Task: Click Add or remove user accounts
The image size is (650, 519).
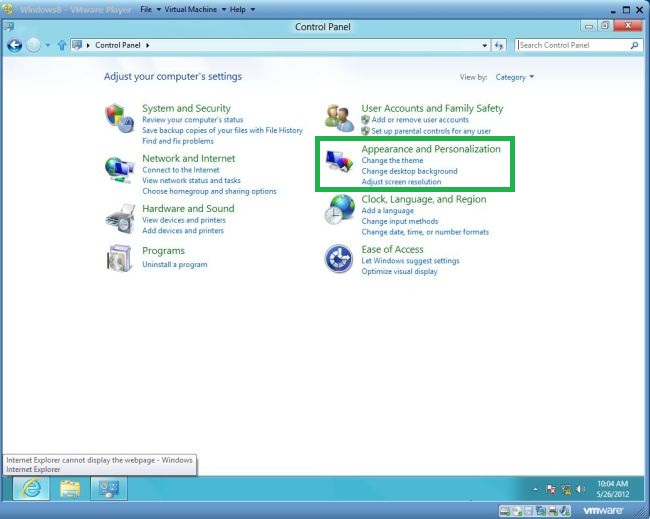Action: tap(420, 120)
